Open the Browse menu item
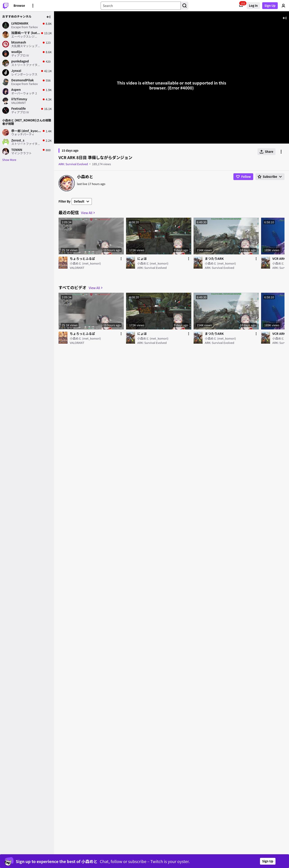289x868 pixels. tap(19, 6)
